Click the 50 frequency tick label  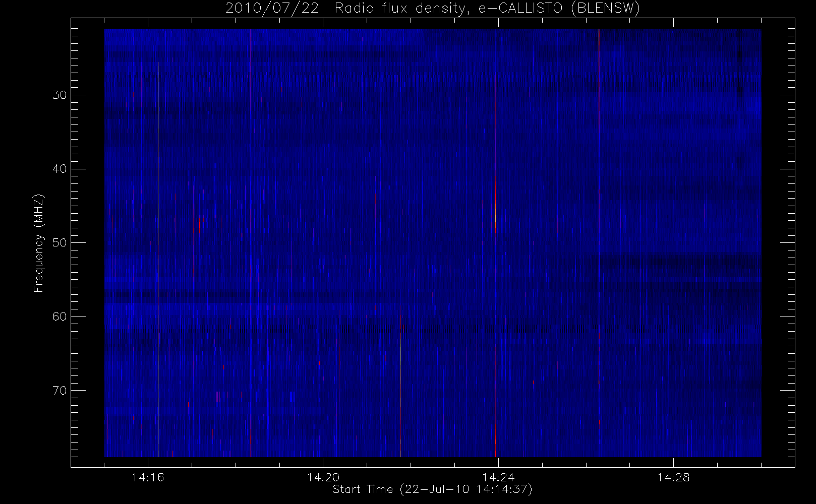point(59,243)
